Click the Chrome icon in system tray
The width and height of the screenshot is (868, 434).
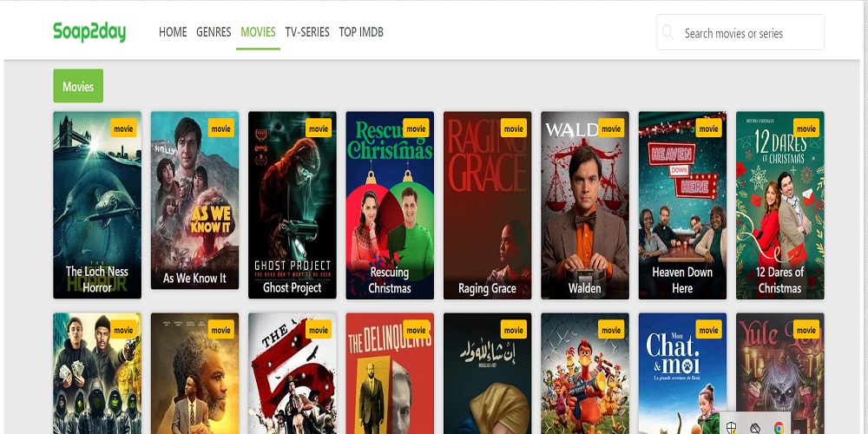tap(779, 427)
